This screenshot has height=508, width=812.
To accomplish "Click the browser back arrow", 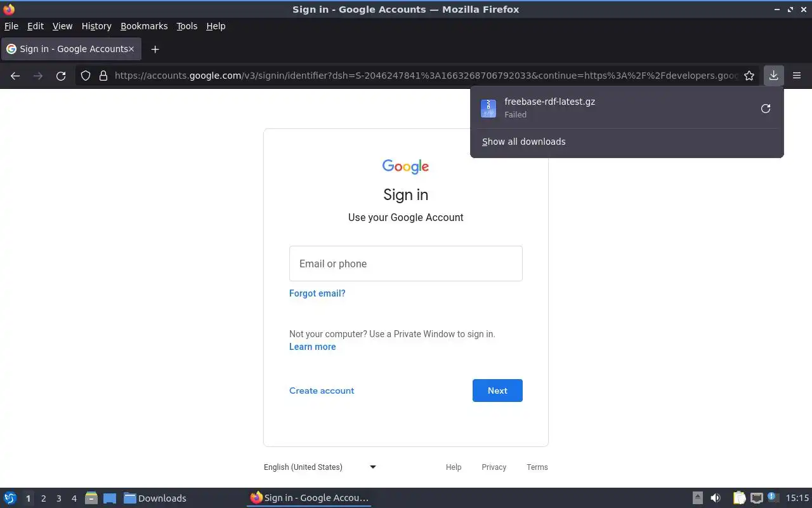I will [x=15, y=76].
